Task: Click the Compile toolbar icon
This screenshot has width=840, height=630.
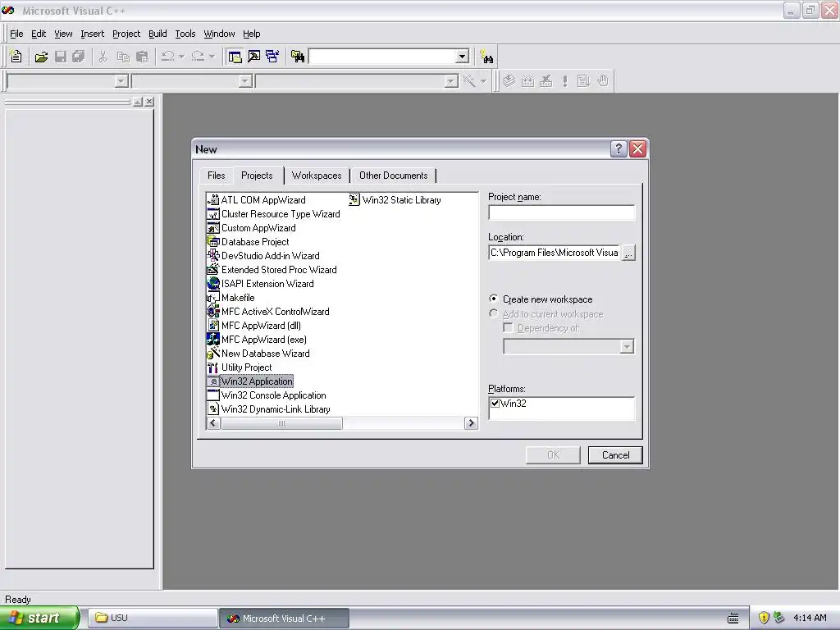Action: click(509, 81)
